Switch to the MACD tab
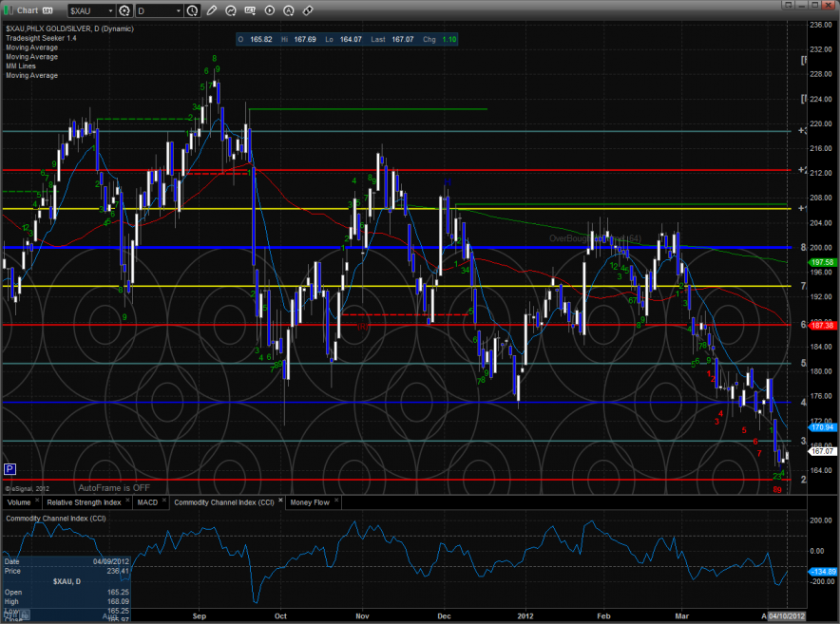 point(147,501)
